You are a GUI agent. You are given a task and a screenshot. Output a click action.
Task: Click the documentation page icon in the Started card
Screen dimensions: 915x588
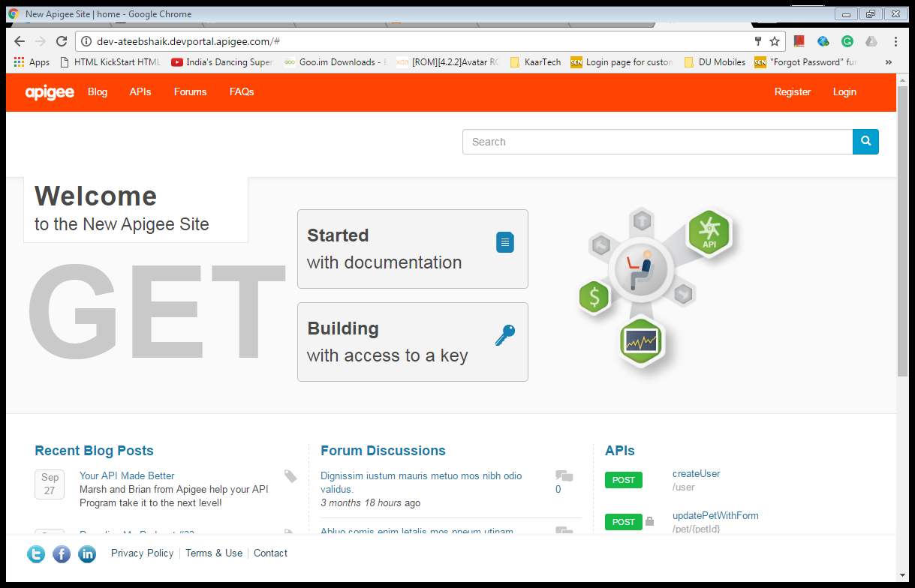505,242
